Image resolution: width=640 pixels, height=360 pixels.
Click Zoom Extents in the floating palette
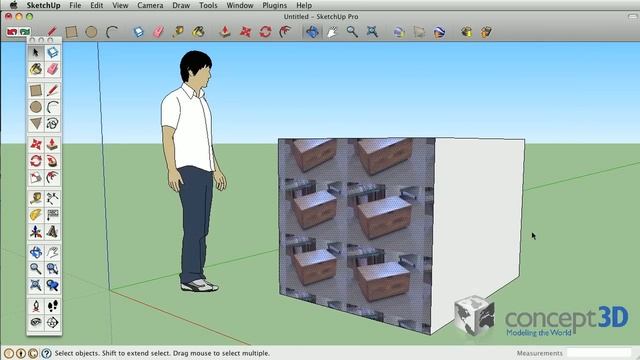[x=36, y=285]
